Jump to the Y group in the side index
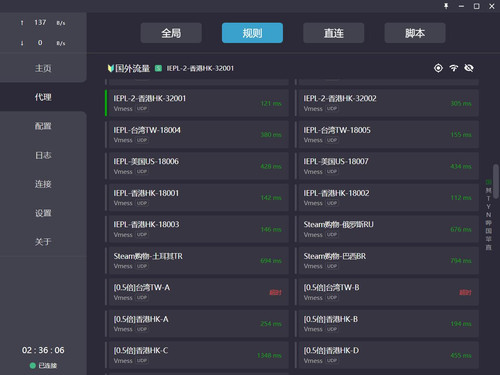 pos(488,207)
